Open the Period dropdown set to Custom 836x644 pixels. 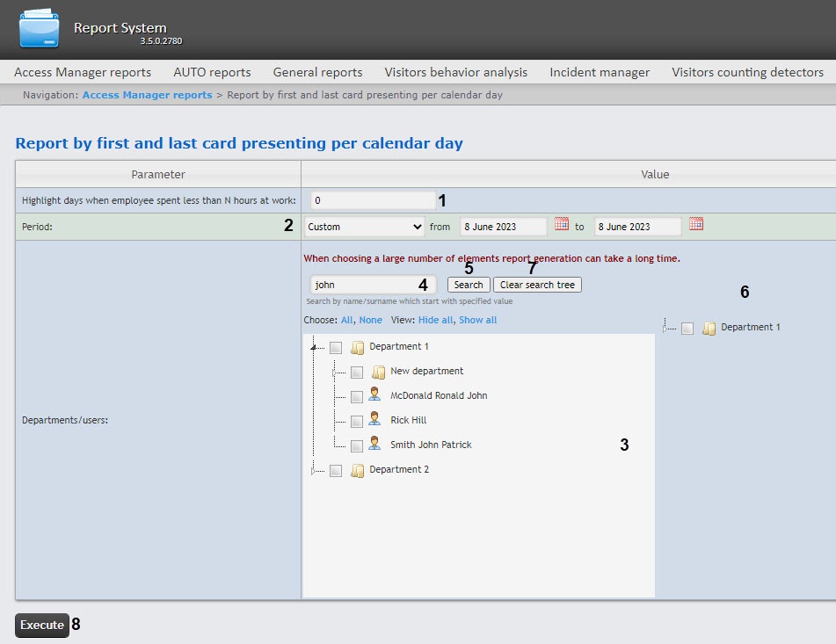(x=365, y=227)
